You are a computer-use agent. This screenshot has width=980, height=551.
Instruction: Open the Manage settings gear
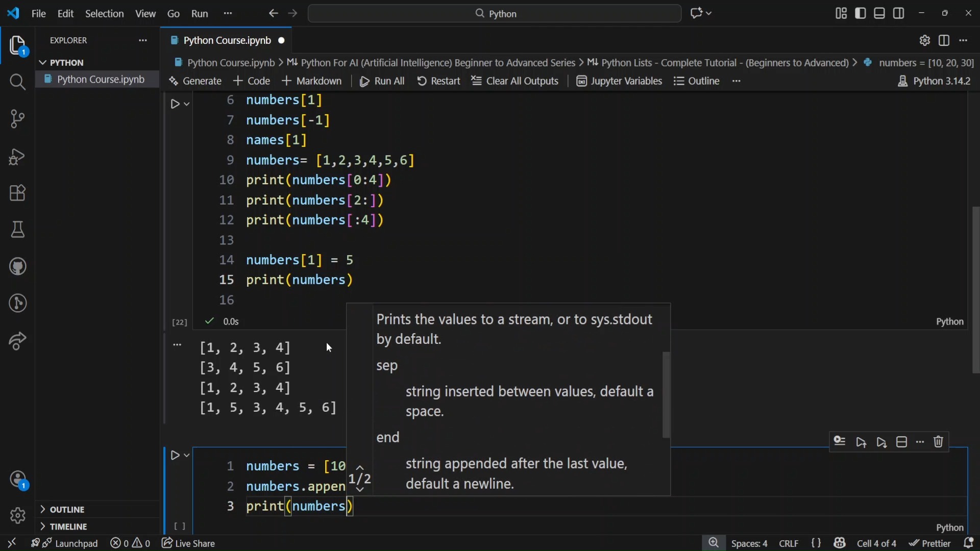[18, 516]
